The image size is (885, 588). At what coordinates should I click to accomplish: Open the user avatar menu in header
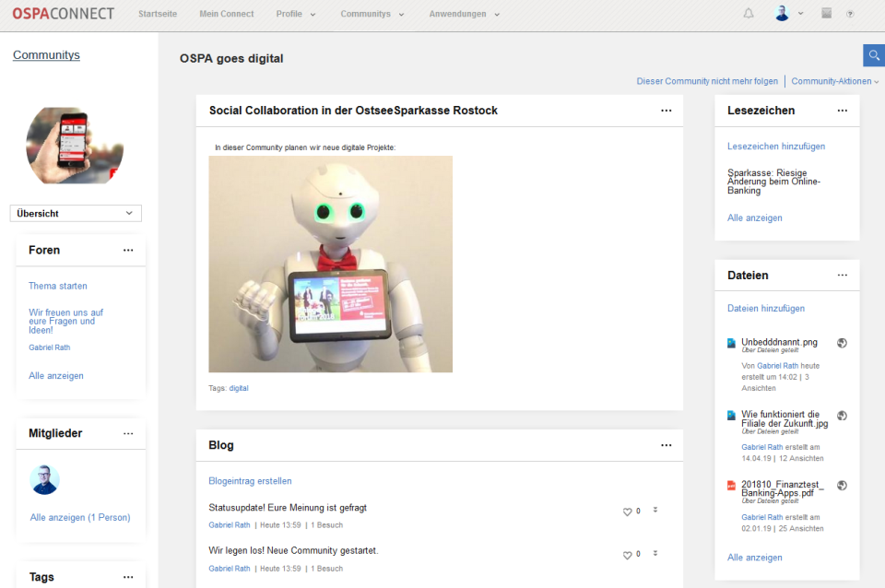coord(782,14)
